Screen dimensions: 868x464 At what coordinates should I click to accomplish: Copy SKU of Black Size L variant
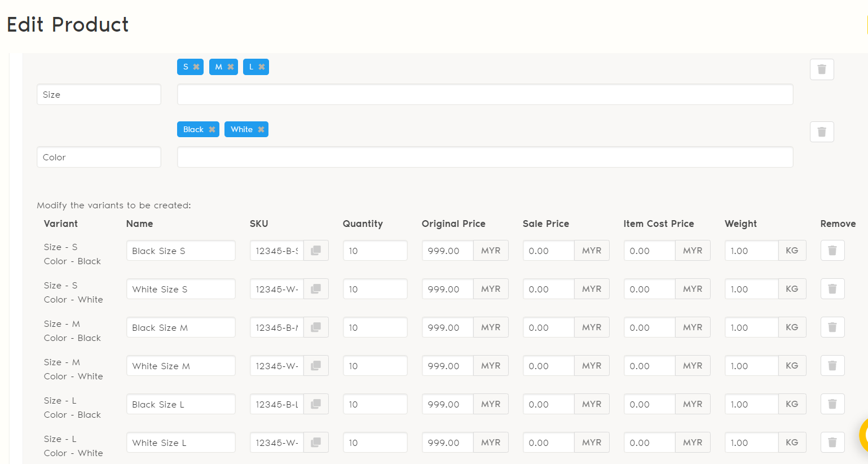coord(316,404)
